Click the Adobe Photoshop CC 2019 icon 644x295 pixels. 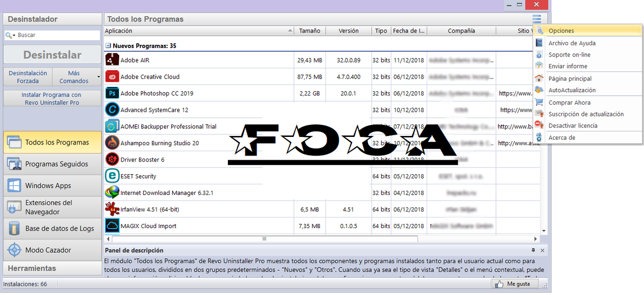coord(112,93)
